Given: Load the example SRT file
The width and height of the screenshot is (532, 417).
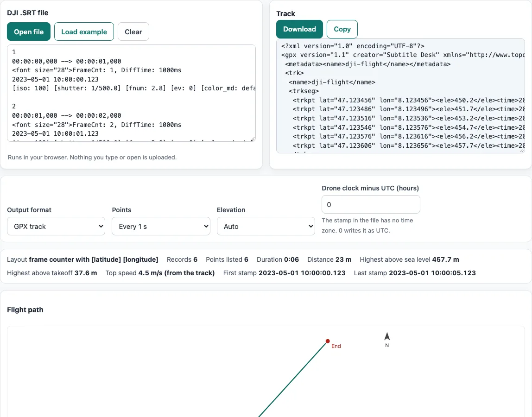Looking at the screenshot, I should click(84, 32).
